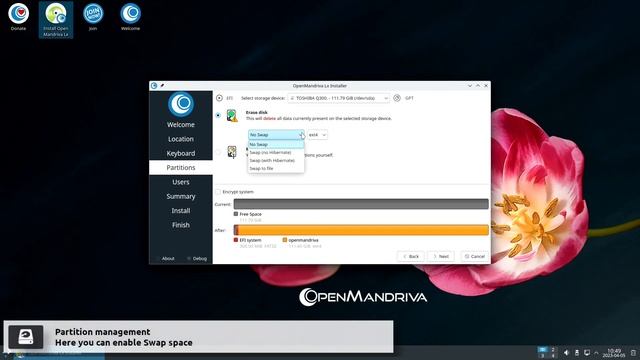Enable the Encrypt system checkbox

[218, 192]
